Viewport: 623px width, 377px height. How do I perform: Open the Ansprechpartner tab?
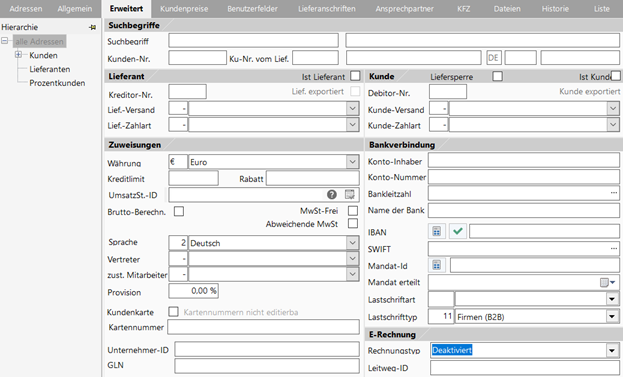pos(404,9)
